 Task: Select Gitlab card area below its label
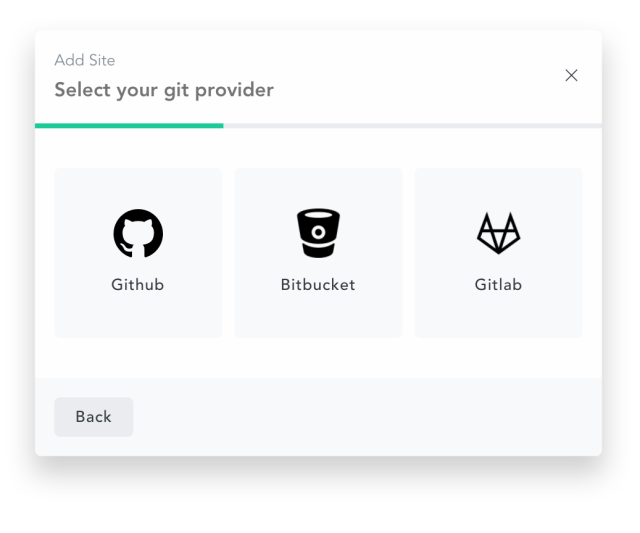click(498, 315)
